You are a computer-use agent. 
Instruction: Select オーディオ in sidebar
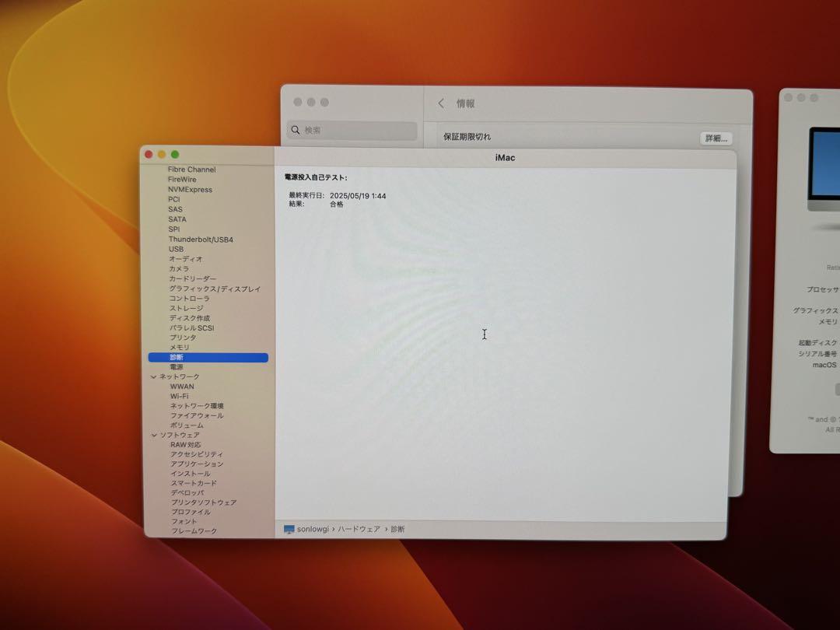[185, 259]
